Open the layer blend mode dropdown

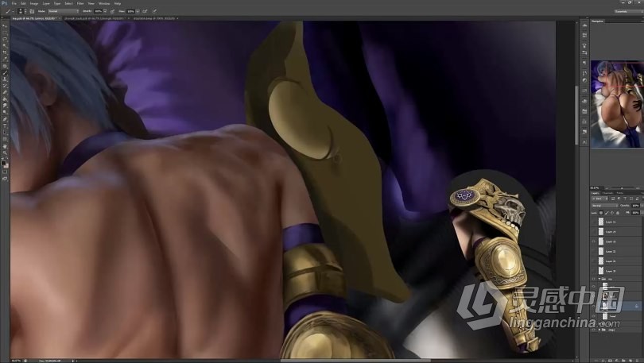tap(605, 206)
